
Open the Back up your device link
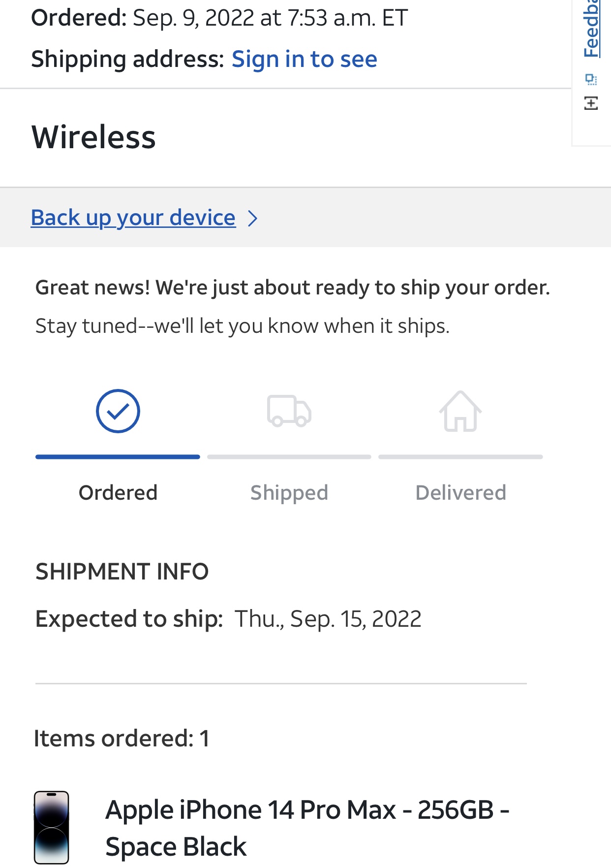[133, 218]
